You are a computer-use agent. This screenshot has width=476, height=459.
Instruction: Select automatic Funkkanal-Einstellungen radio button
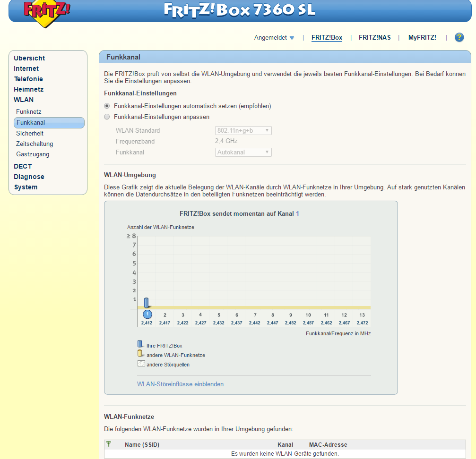pos(107,106)
